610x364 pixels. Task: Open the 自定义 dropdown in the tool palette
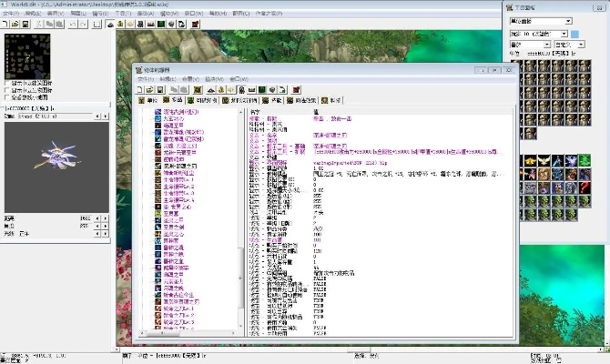coord(572,44)
